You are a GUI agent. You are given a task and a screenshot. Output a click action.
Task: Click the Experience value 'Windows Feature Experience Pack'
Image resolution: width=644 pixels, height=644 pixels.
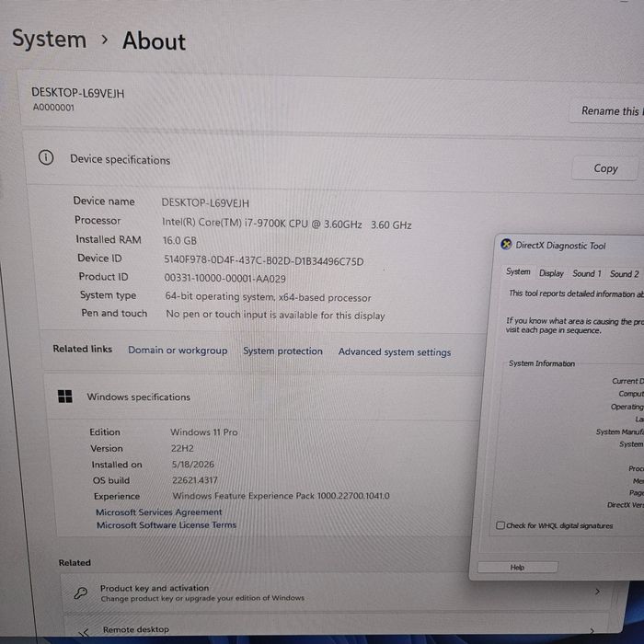click(x=244, y=495)
